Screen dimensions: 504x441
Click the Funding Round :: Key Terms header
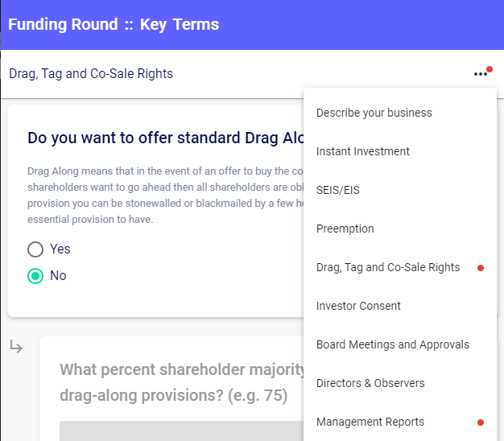pyautogui.click(x=114, y=24)
